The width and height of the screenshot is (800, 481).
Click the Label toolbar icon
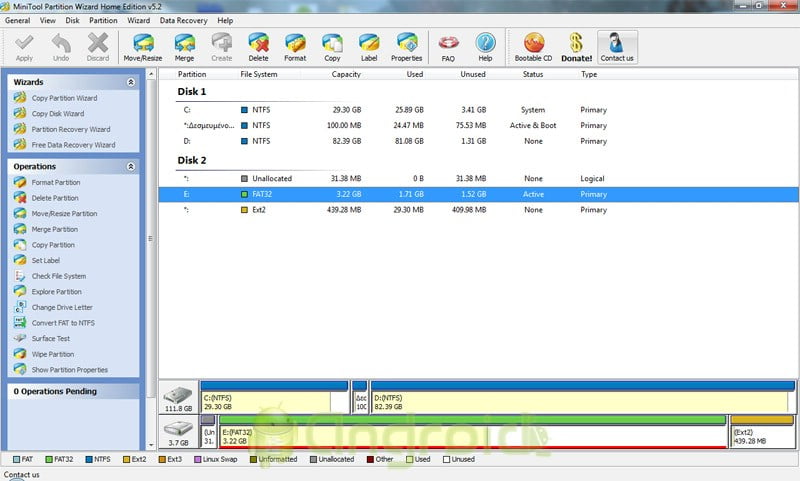click(369, 47)
